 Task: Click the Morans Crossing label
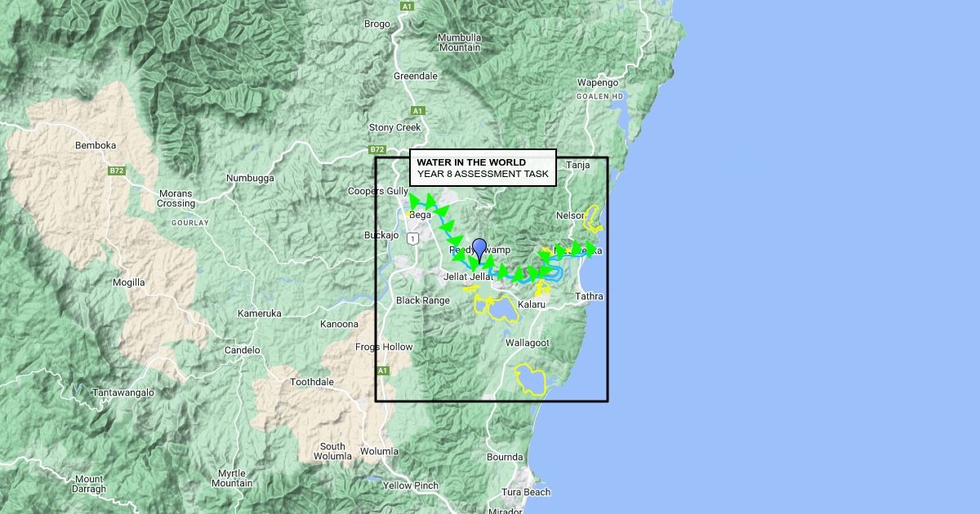(x=176, y=198)
